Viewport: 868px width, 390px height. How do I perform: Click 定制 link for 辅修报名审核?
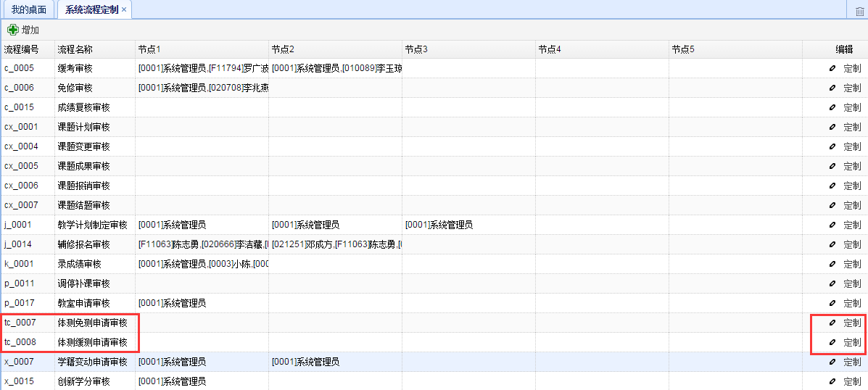click(852, 245)
